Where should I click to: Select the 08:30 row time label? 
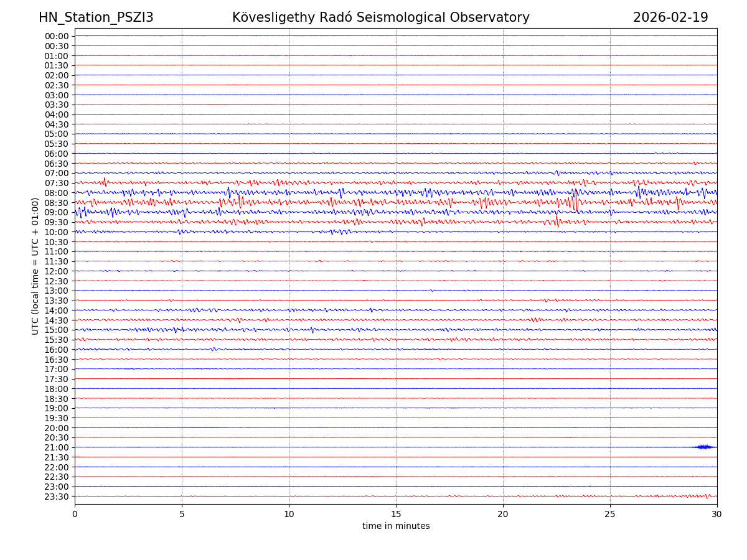click(56, 203)
